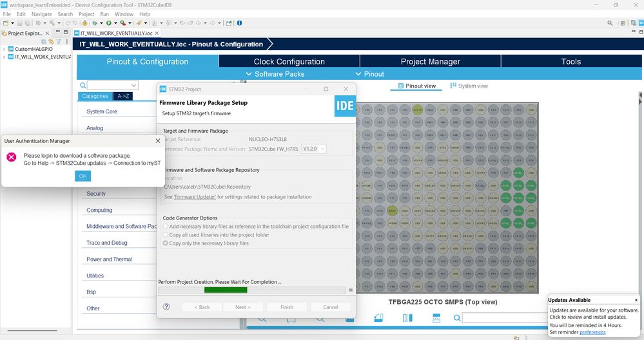Open the File menu
The width and height of the screenshot is (644, 340).
(x=7, y=14)
